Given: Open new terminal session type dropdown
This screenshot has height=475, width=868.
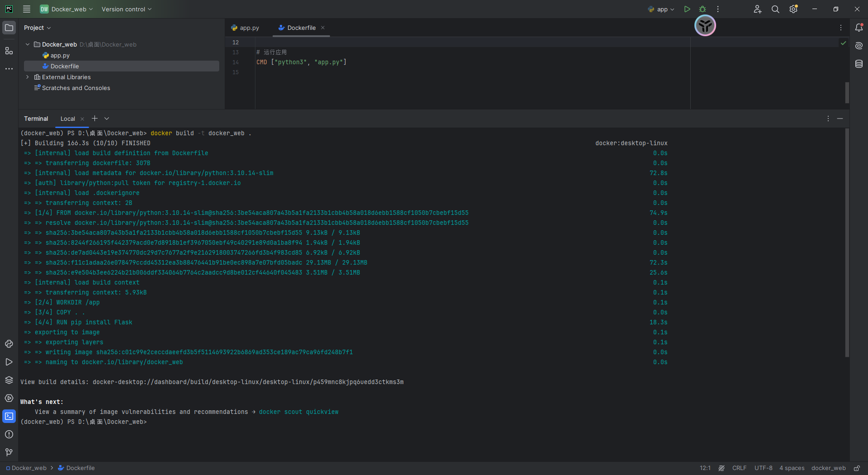Looking at the screenshot, I should coord(107,119).
